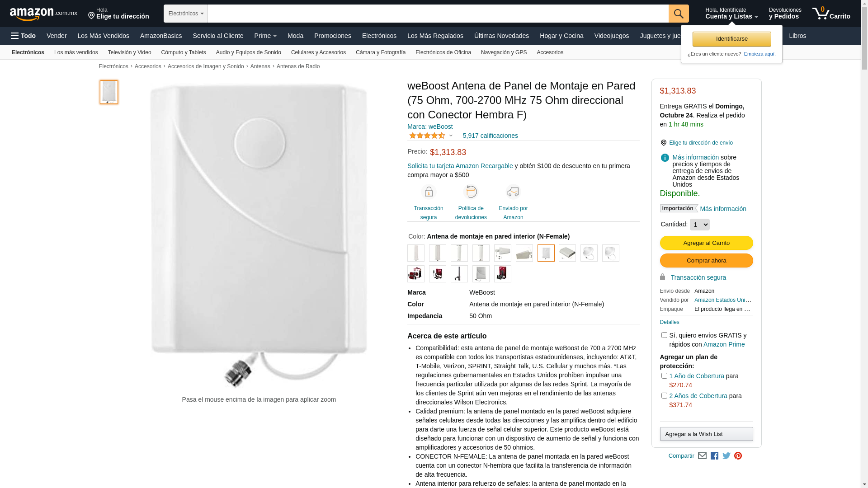Share product on Twitter icon

[x=726, y=456]
